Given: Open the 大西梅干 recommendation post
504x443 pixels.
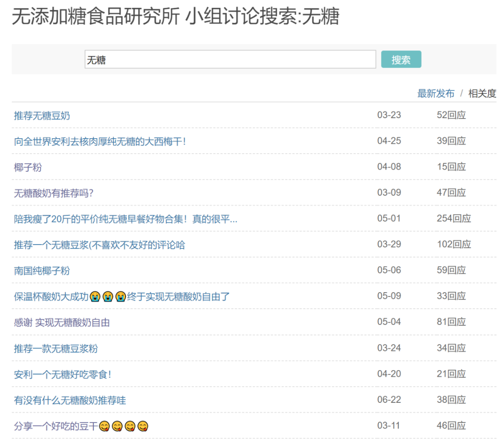Looking at the screenshot, I should click(100, 141).
